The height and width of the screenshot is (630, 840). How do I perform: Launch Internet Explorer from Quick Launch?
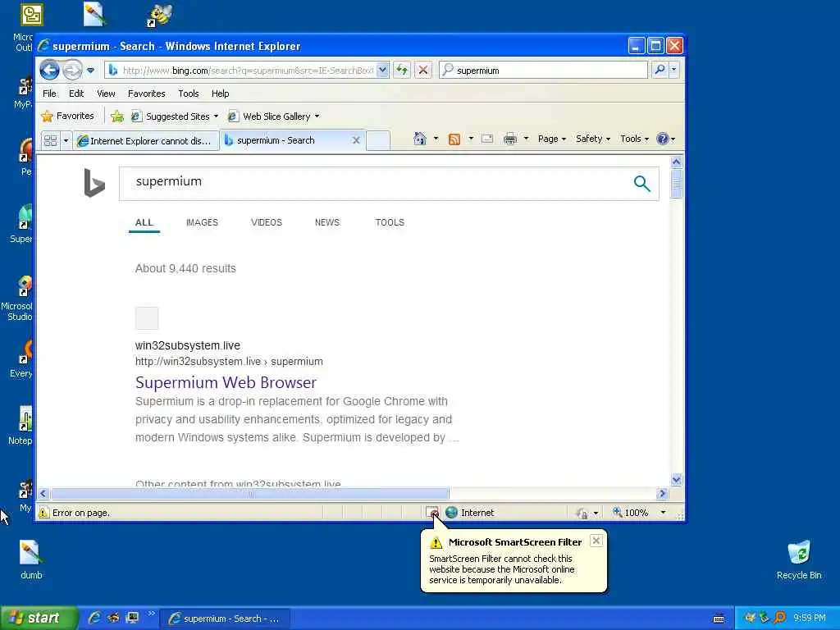94,619
